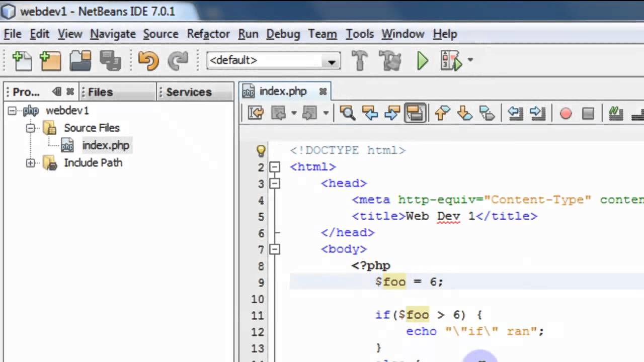Image resolution: width=644 pixels, height=362 pixels.
Task: Open the Refactor menu
Action: (x=208, y=34)
